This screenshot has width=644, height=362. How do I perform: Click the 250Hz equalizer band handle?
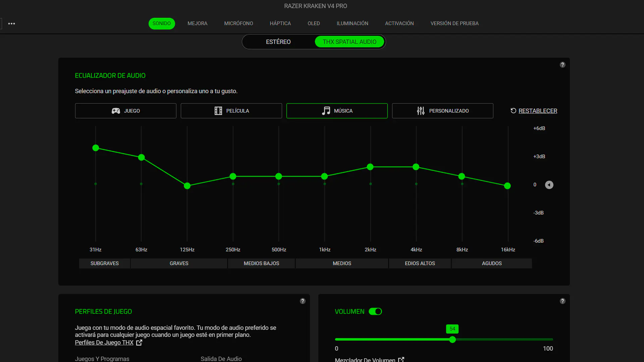tap(233, 176)
